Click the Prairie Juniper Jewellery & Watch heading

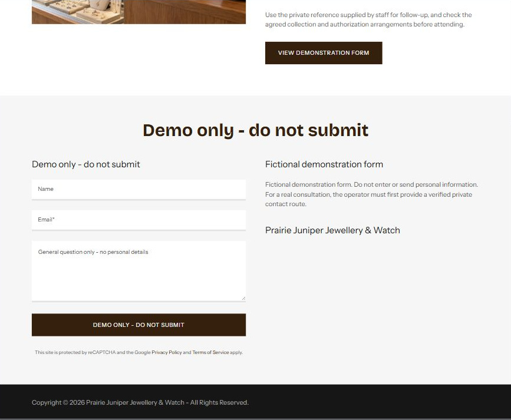tap(332, 230)
